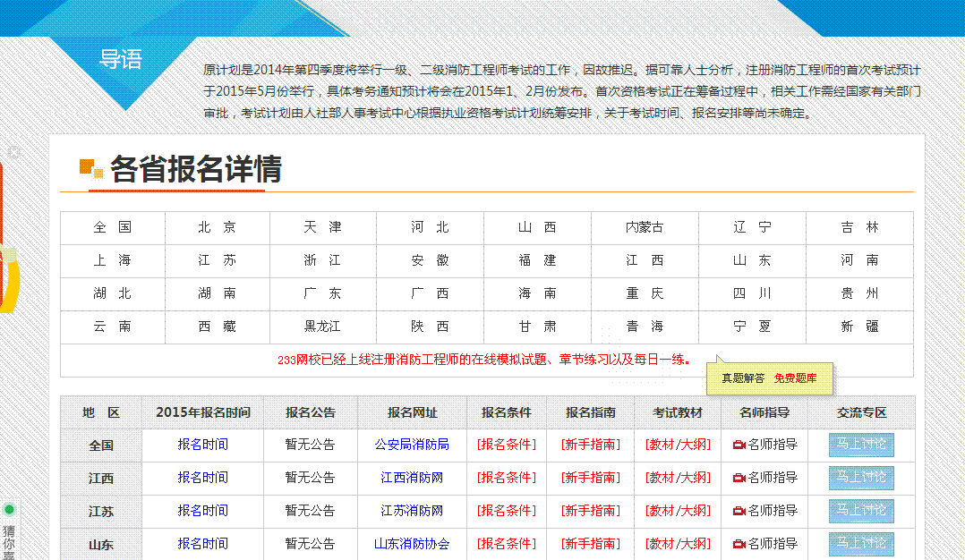This screenshot has height=560, width=965.
Task: Click the camera icon in the 江西 row
Action: 739,478
